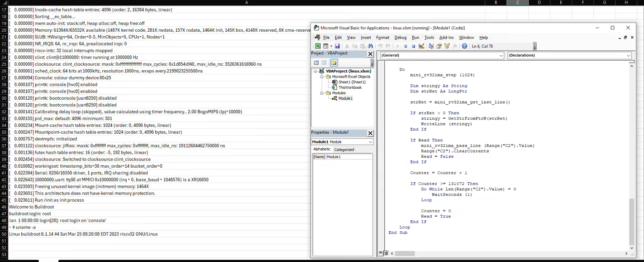
Task: Click the 'buildroot login: root' cell
Action: [247, 213]
